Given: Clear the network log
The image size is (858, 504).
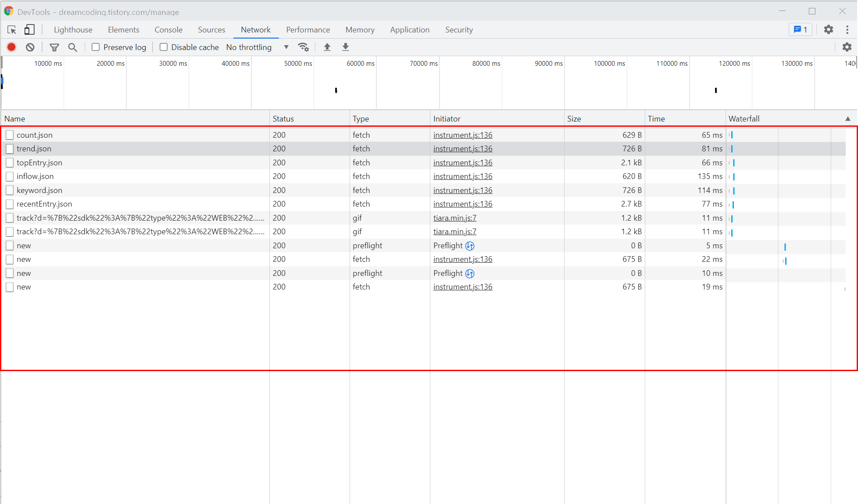Looking at the screenshot, I should pos(30,47).
